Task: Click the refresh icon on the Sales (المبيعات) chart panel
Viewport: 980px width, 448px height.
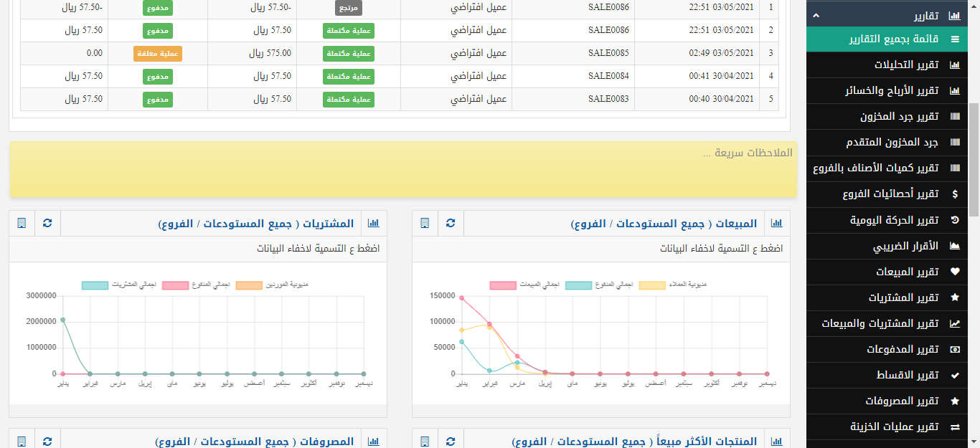Action: (451, 224)
